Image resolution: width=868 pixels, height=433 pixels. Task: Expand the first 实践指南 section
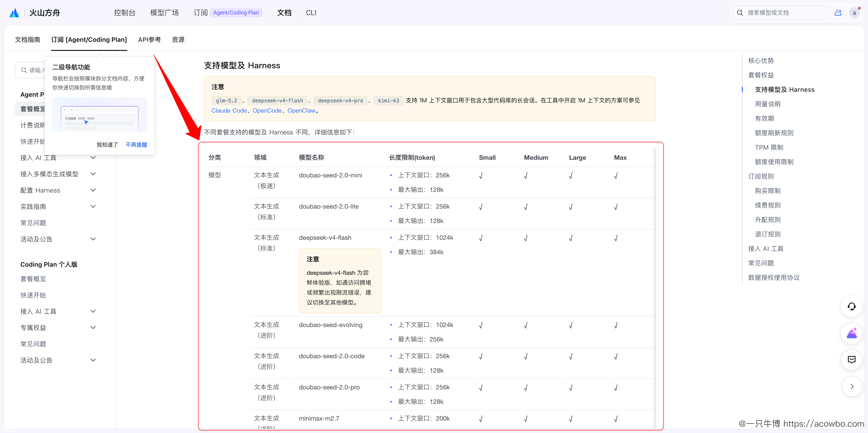pos(93,207)
